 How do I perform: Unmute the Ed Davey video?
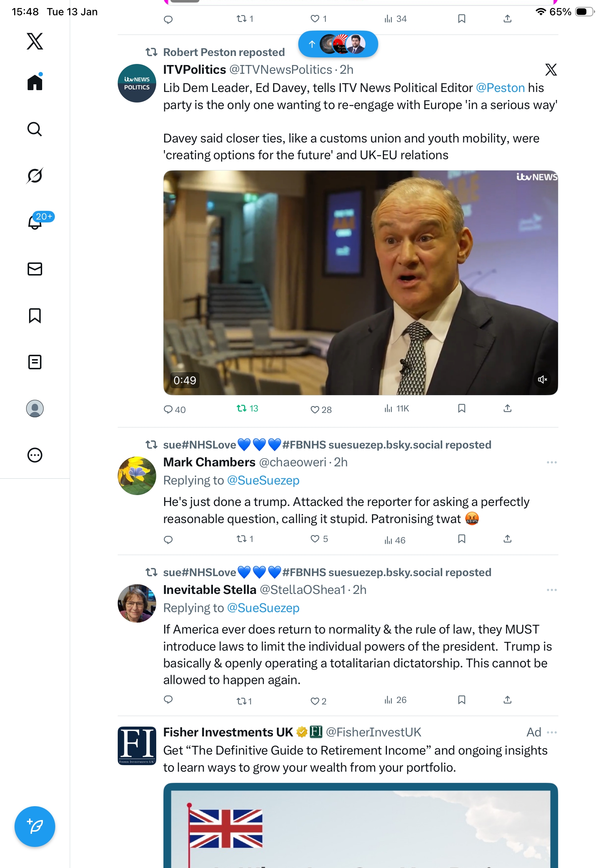point(542,379)
